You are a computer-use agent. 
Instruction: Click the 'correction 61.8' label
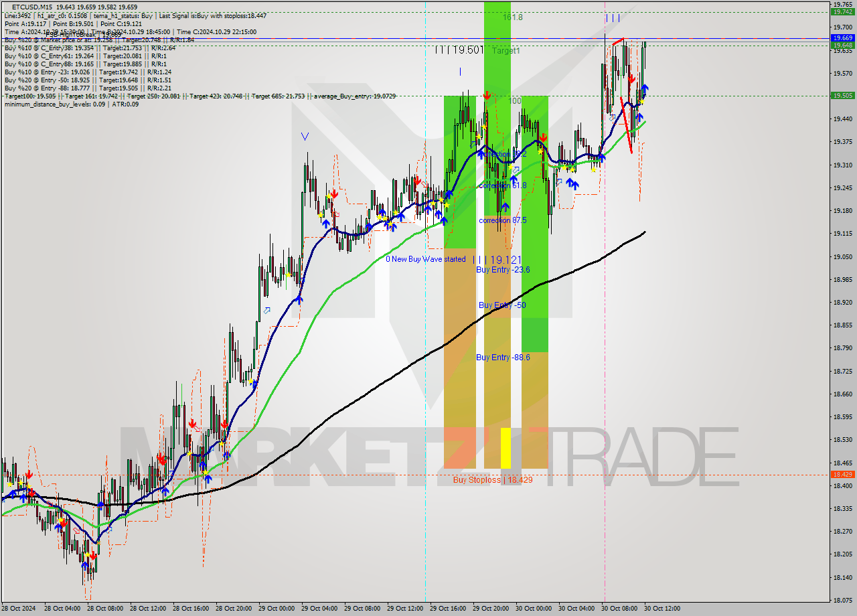[503, 185]
